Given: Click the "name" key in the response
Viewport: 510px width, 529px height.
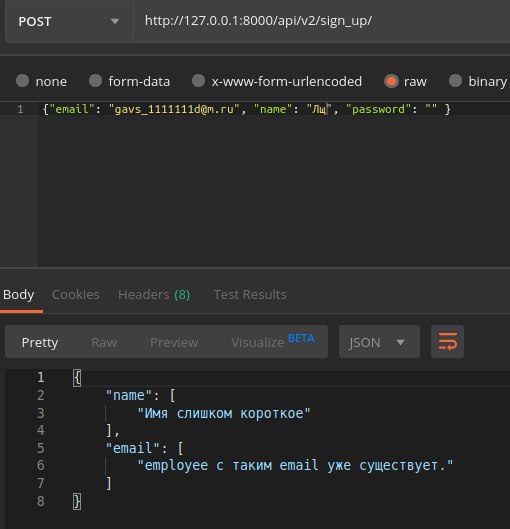Looking at the screenshot, I should pos(129,395).
